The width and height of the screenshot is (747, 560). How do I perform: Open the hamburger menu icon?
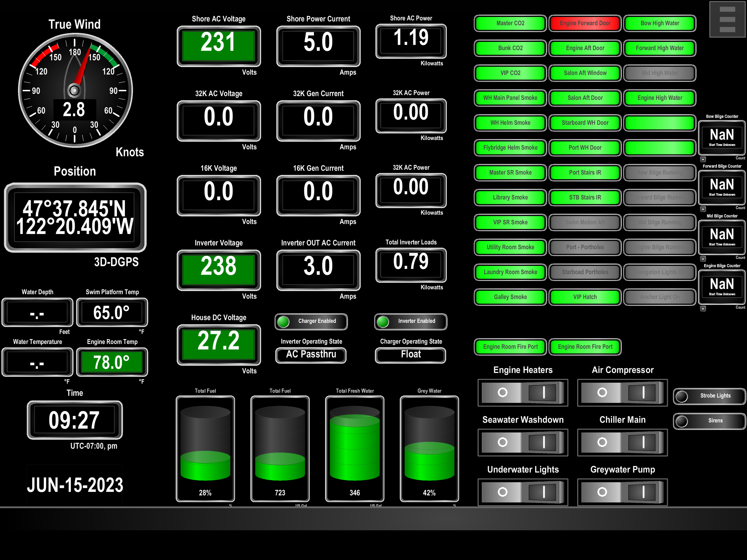[x=727, y=19]
